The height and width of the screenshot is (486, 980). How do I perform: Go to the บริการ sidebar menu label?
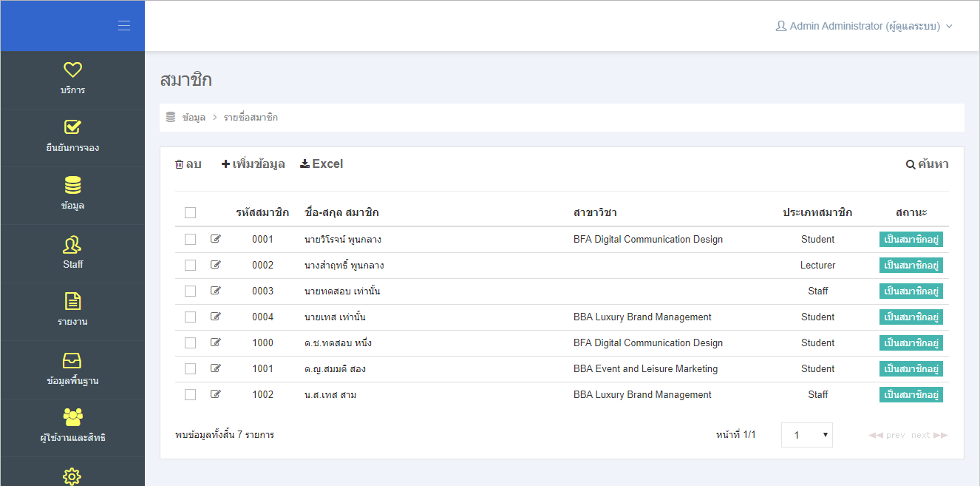click(x=72, y=90)
